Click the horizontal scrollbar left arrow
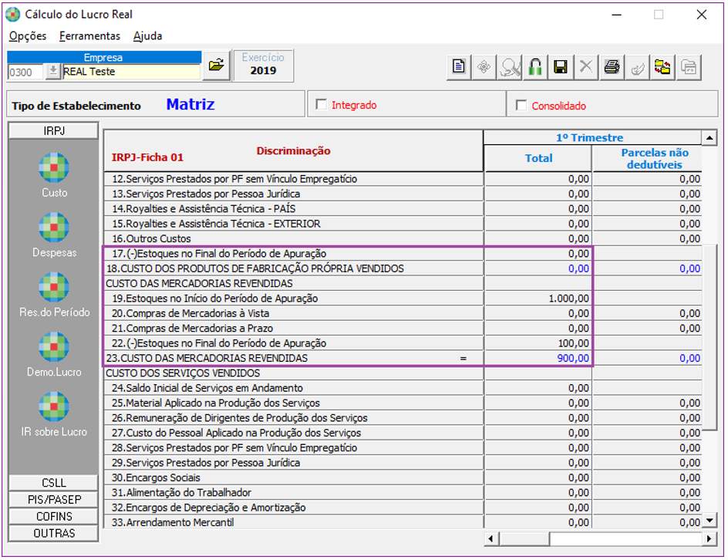728x560 pixels. [x=491, y=539]
